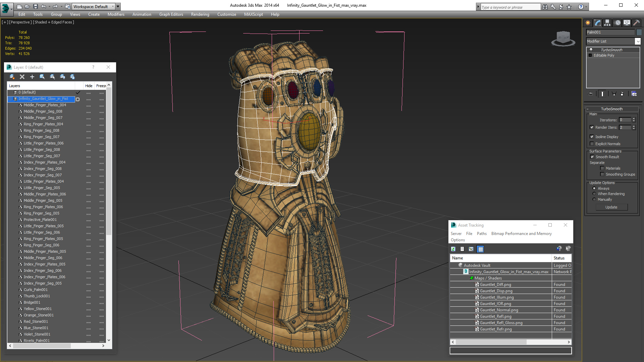Select the When Rendering radio button
Screen dimensions: 644x362
click(594, 194)
